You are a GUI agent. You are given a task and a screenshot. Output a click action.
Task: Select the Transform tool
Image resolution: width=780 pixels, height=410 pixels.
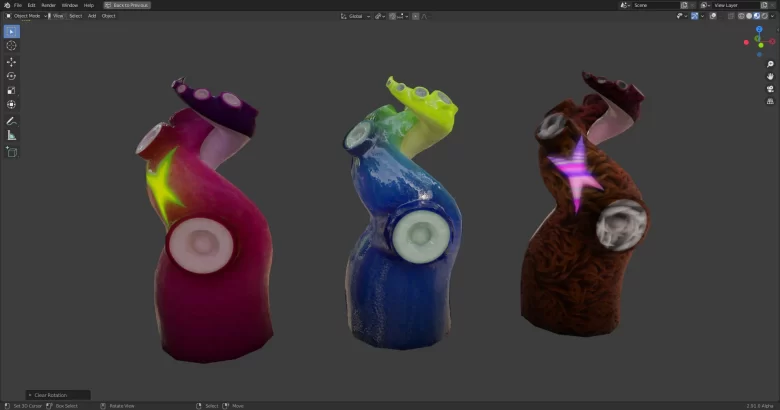click(x=12, y=104)
